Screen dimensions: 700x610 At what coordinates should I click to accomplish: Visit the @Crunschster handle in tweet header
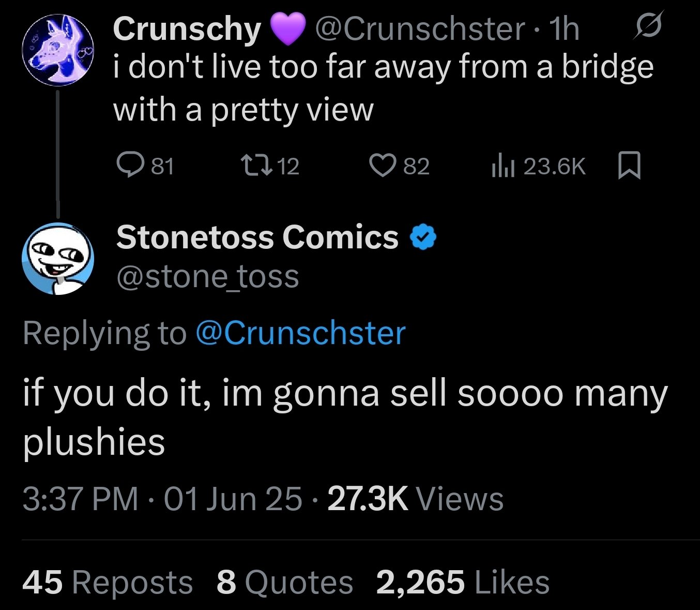[x=419, y=28]
